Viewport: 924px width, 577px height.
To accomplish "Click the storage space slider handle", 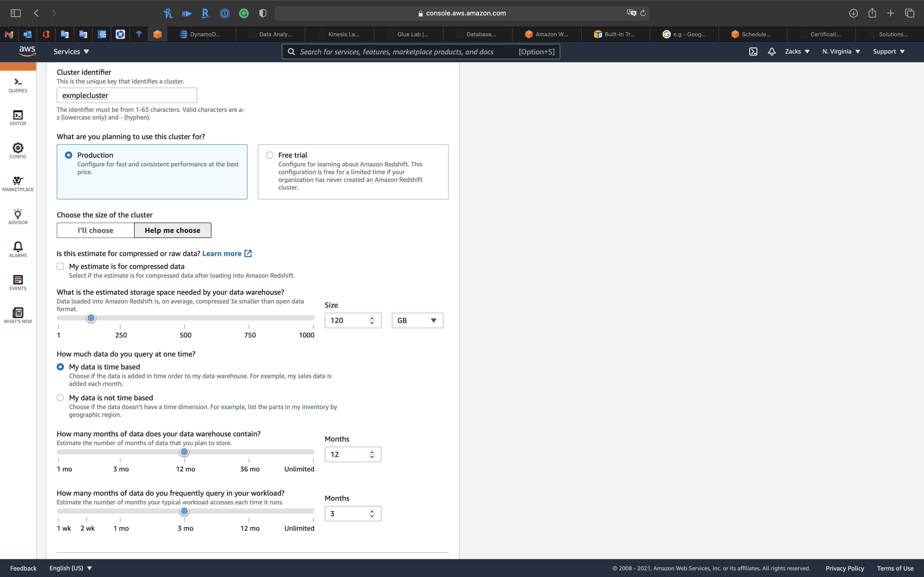I will (x=91, y=318).
